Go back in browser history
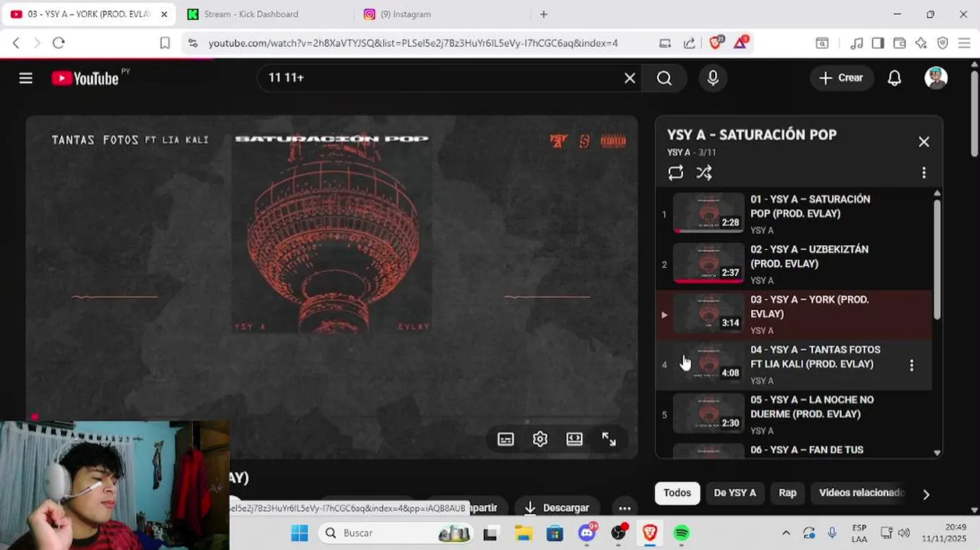Screen dimensions: 980x550 click(x=16, y=44)
